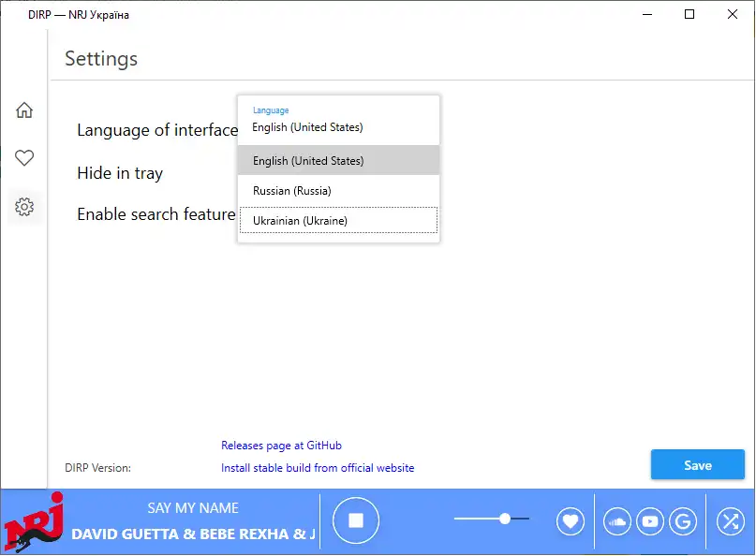The image size is (756, 556).
Task: Open the Home page from the sidebar
Action: click(24, 110)
